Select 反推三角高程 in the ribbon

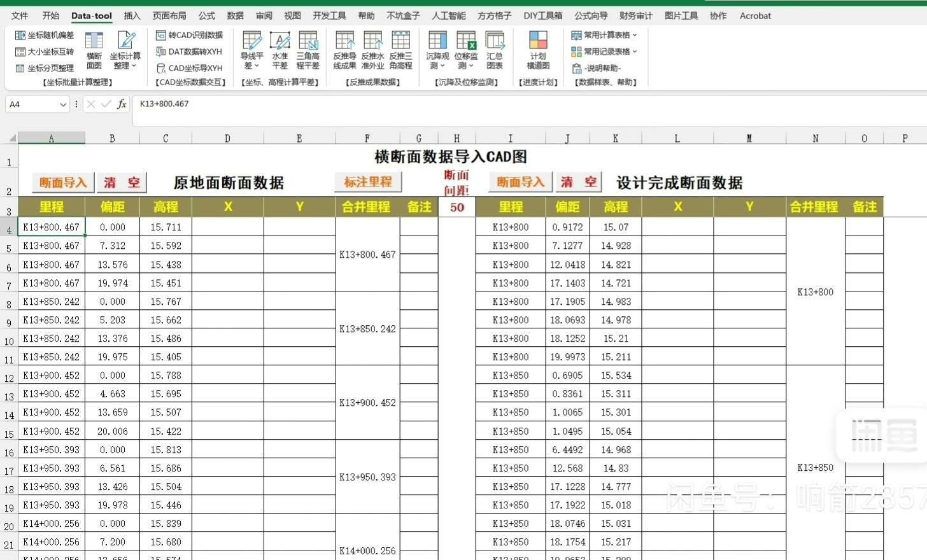point(400,51)
